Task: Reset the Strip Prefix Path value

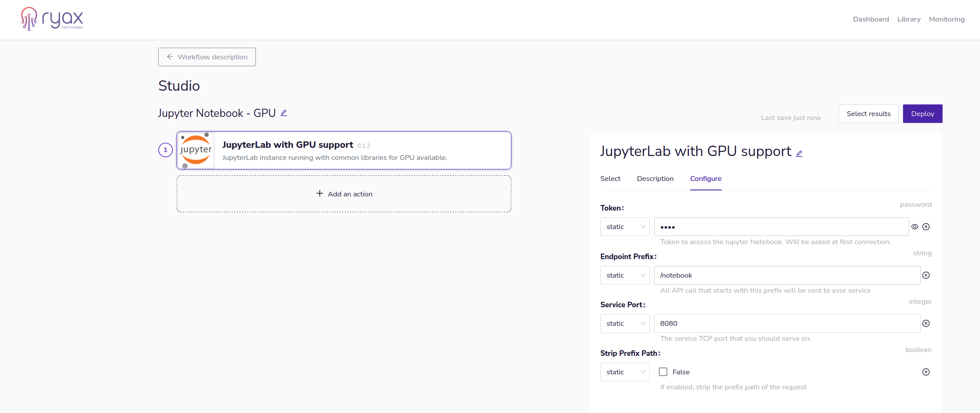Action: click(926, 372)
